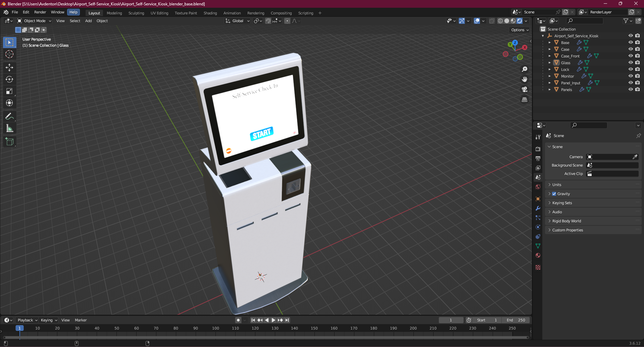This screenshot has height=347, width=644.
Task: Expand the Rigid Body World panel
Action: pos(593,221)
